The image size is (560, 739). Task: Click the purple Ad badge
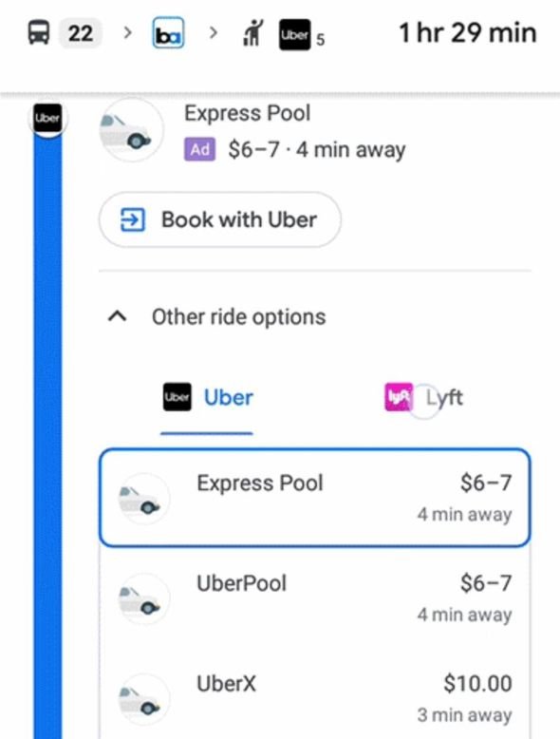[x=199, y=149]
